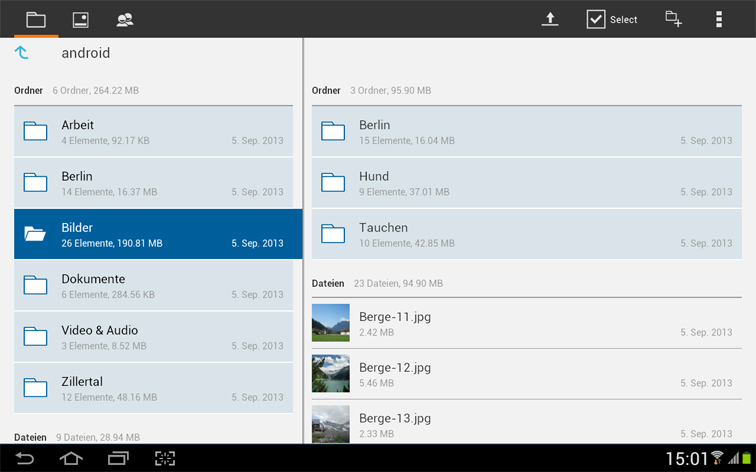Image resolution: width=756 pixels, height=472 pixels.
Task: Open the Shares people tab
Action: 125,20
